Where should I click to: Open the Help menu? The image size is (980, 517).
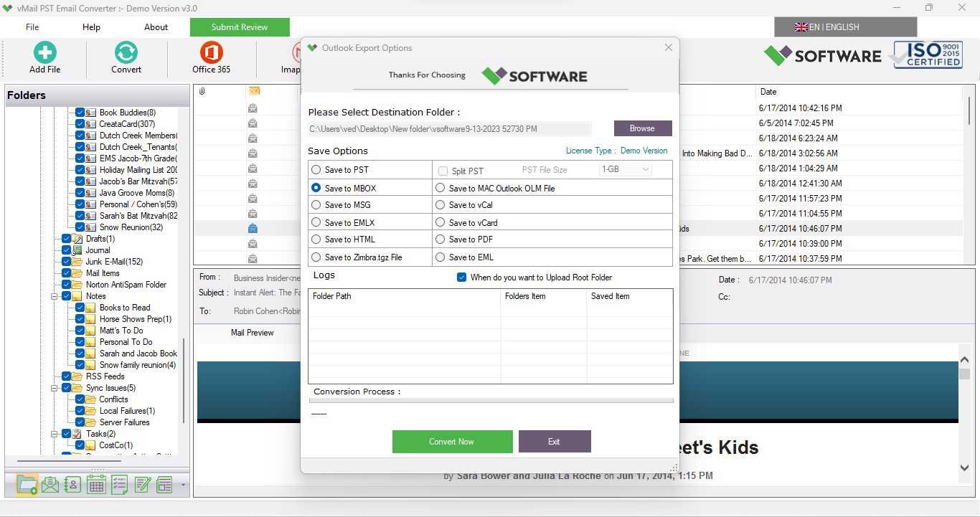[x=91, y=27]
